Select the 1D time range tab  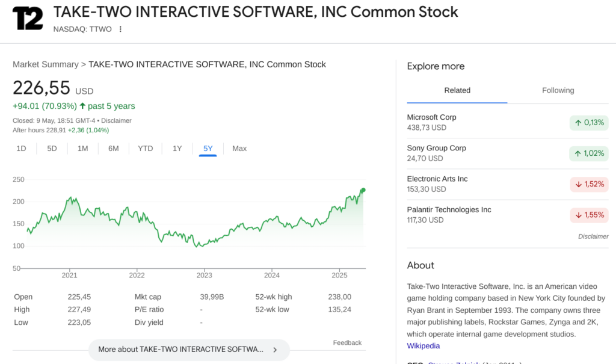[x=21, y=149]
